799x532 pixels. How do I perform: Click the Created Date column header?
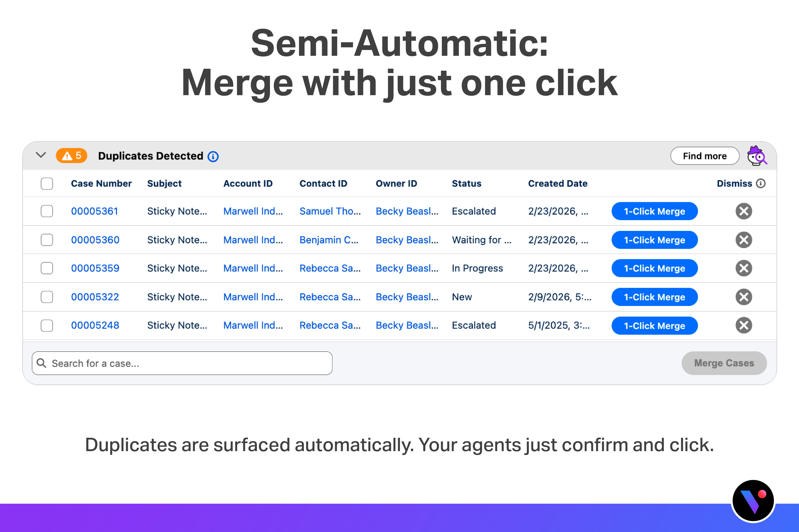(x=558, y=184)
